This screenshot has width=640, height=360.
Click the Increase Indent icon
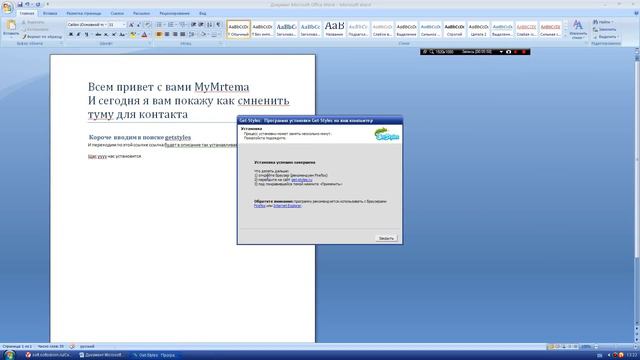coord(201,25)
